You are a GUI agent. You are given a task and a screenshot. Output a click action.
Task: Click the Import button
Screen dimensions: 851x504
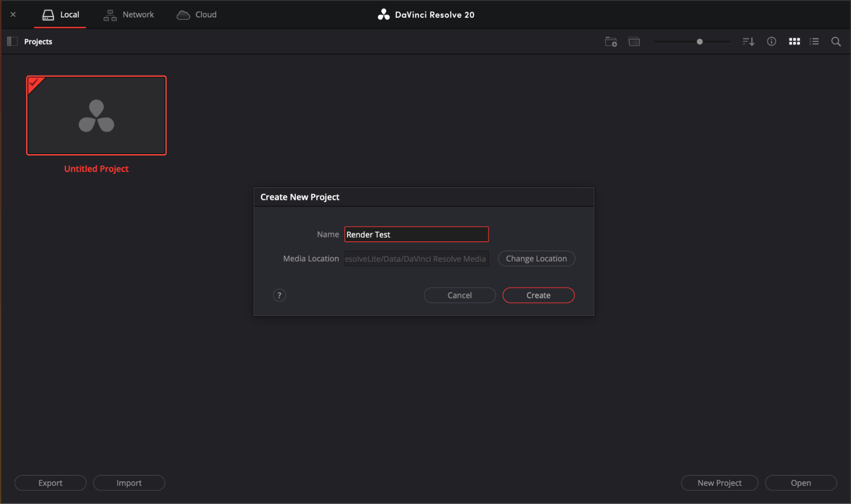tap(129, 483)
